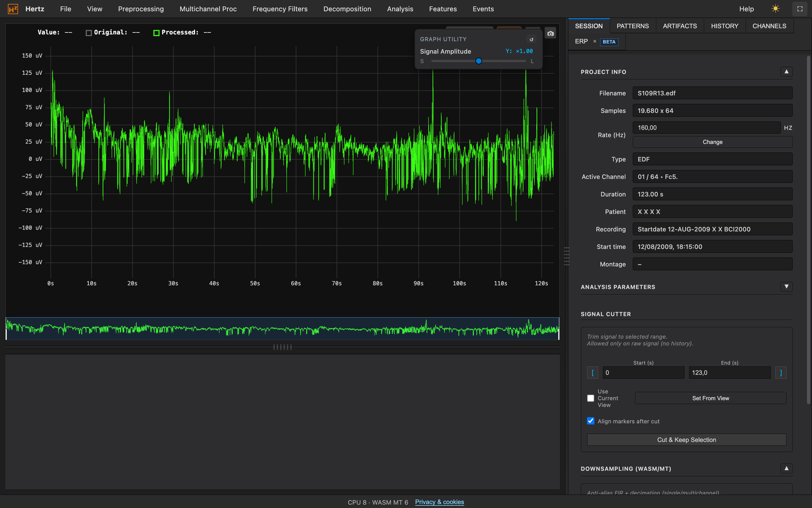
Task: Grab the vertical panel splitter handle
Action: point(567,256)
